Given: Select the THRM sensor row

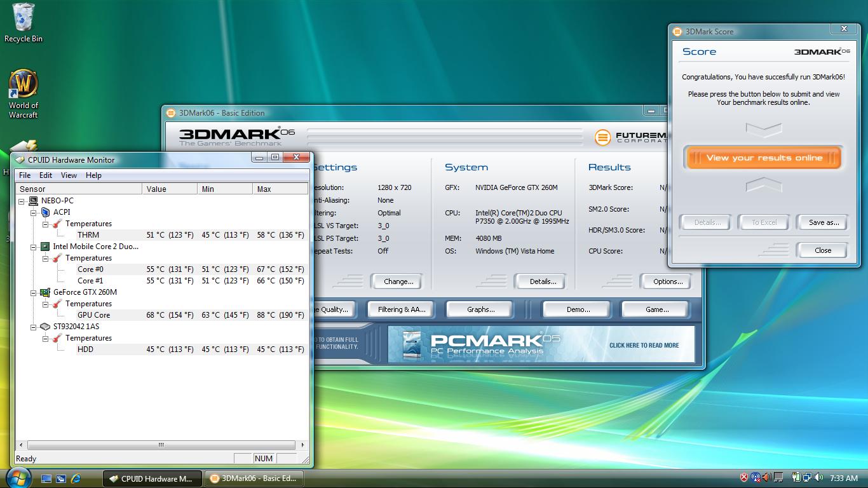Looking at the screenshot, I should pyautogui.click(x=191, y=235).
